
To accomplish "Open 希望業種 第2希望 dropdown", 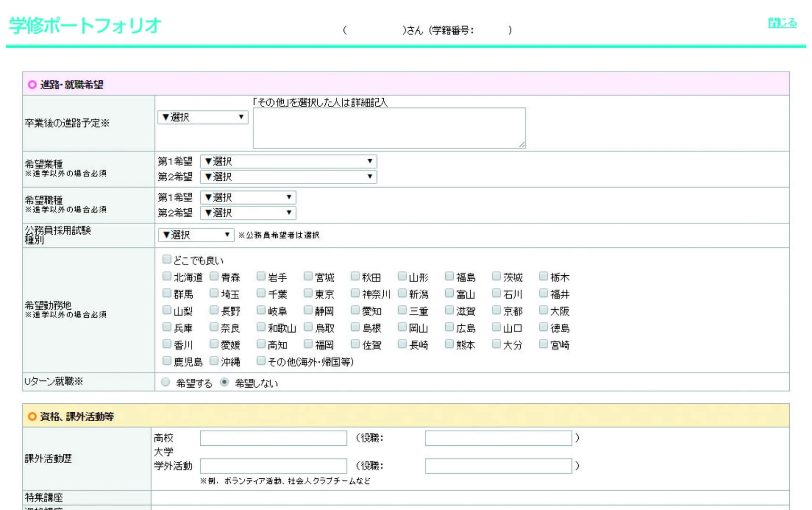I will pyautogui.click(x=288, y=177).
